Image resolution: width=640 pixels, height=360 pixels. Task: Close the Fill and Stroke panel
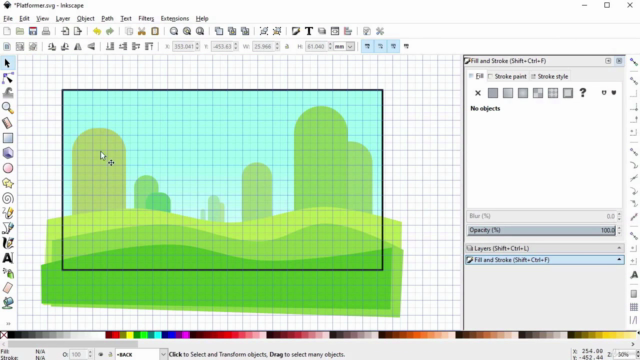tap(619, 61)
